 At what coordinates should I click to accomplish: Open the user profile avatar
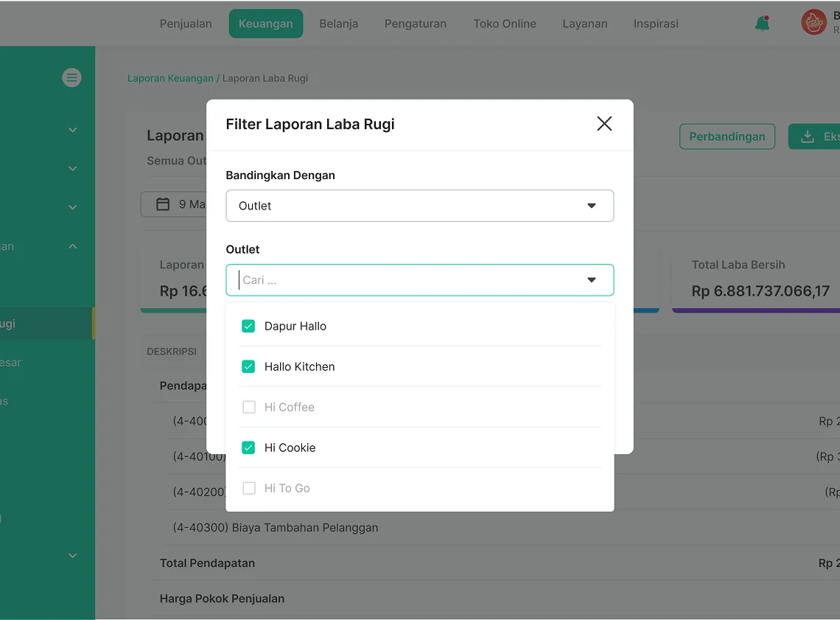pyautogui.click(x=813, y=23)
